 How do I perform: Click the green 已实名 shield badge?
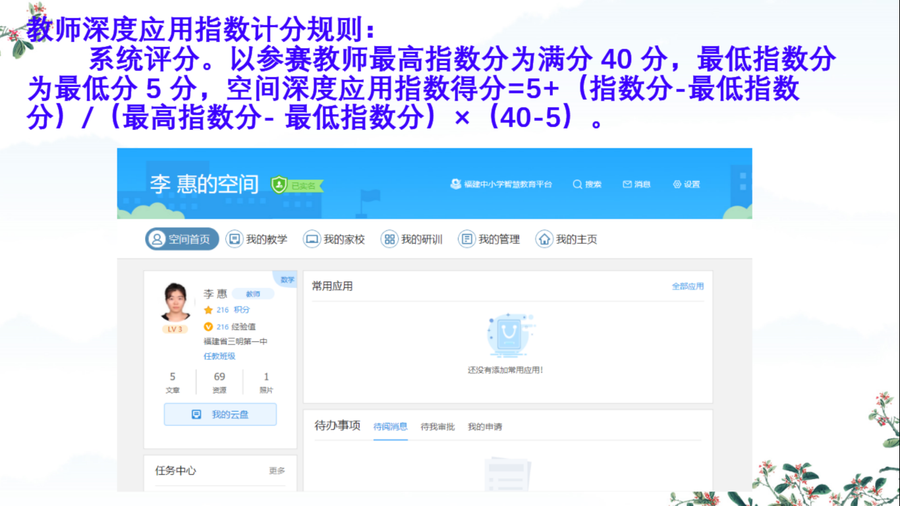[x=297, y=185]
